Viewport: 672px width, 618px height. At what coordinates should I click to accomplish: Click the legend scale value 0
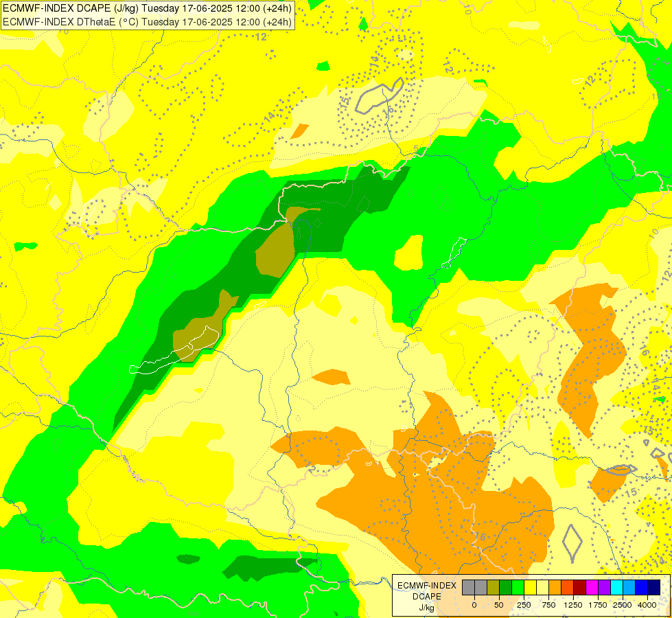click(474, 605)
